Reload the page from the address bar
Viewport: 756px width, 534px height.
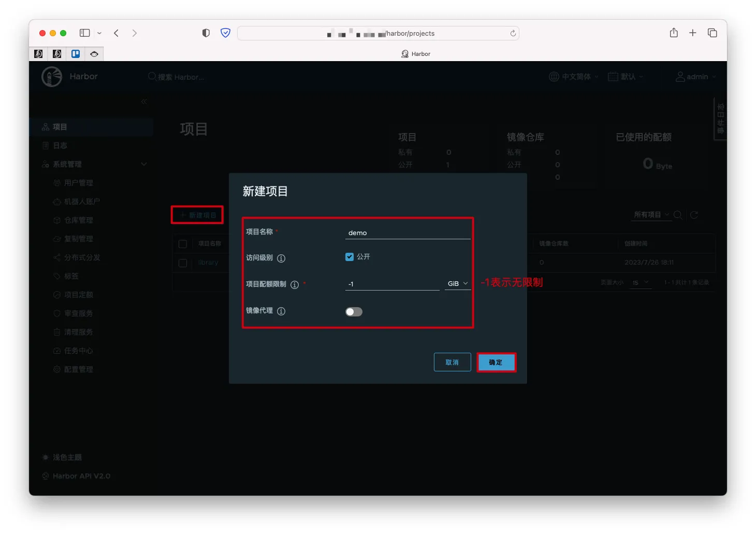pyautogui.click(x=513, y=33)
